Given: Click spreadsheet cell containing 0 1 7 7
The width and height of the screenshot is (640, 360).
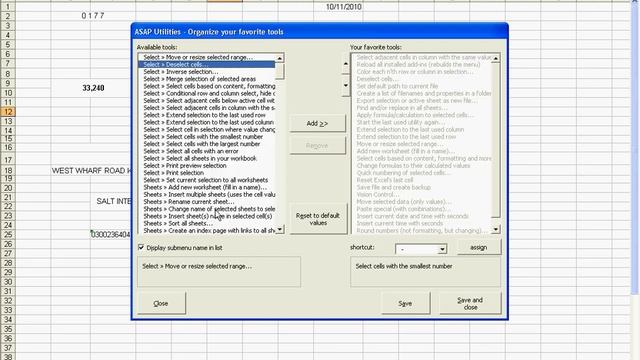Looking at the screenshot, I should point(93,16).
